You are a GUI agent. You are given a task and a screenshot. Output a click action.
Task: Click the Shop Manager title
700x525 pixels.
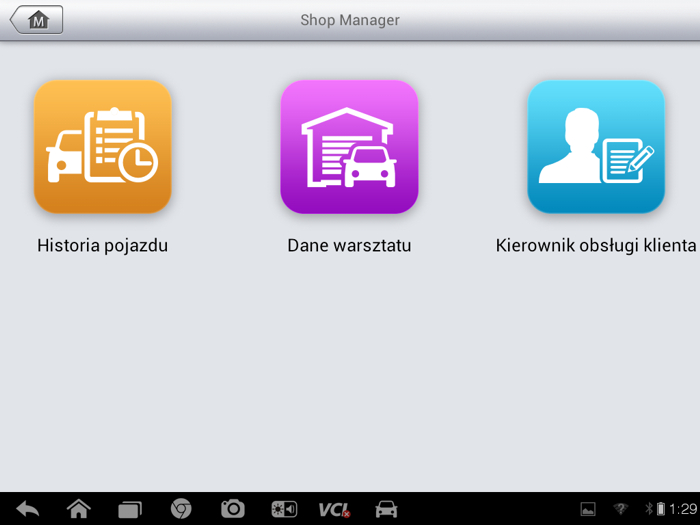point(350,20)
